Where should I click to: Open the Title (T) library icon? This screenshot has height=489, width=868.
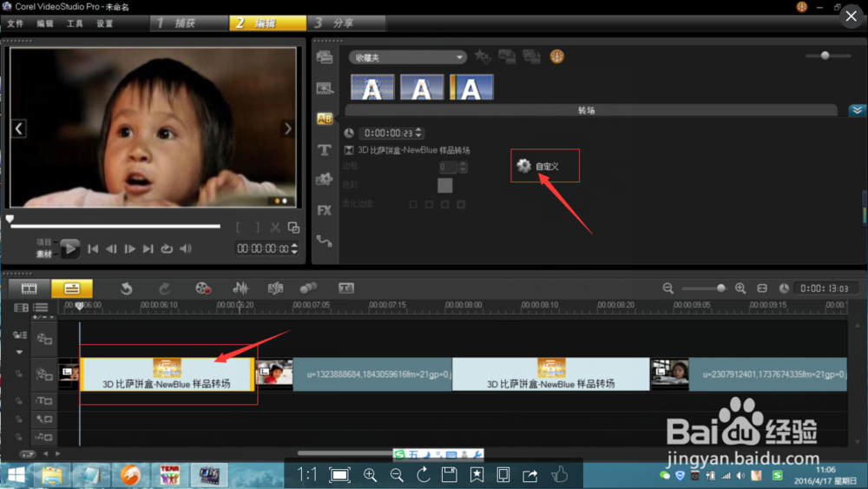click(325, 149)
